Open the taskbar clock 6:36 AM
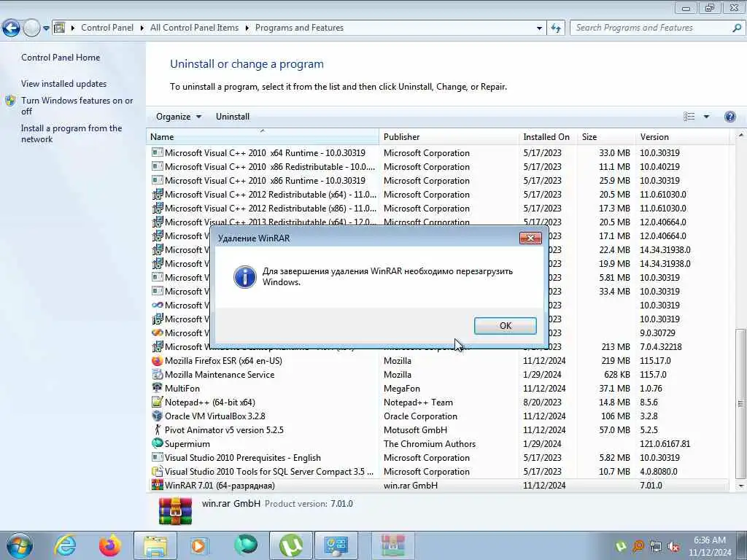Viewport: 747px width, 560px height. click(x=710, y=546)
